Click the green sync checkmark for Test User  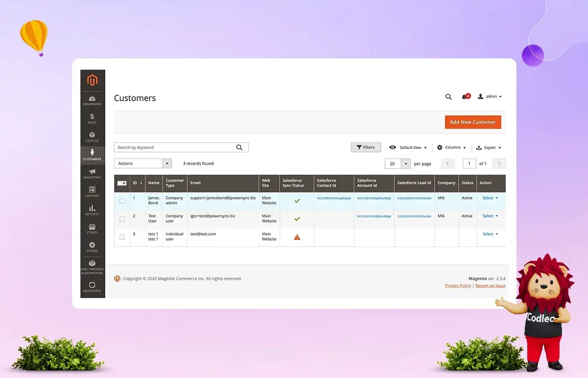(297, 219)
